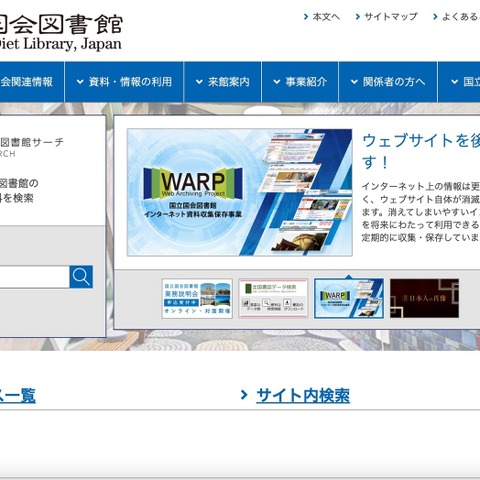Select the 全国書誌データ検索 carousel thumbnail

(273, 298)
